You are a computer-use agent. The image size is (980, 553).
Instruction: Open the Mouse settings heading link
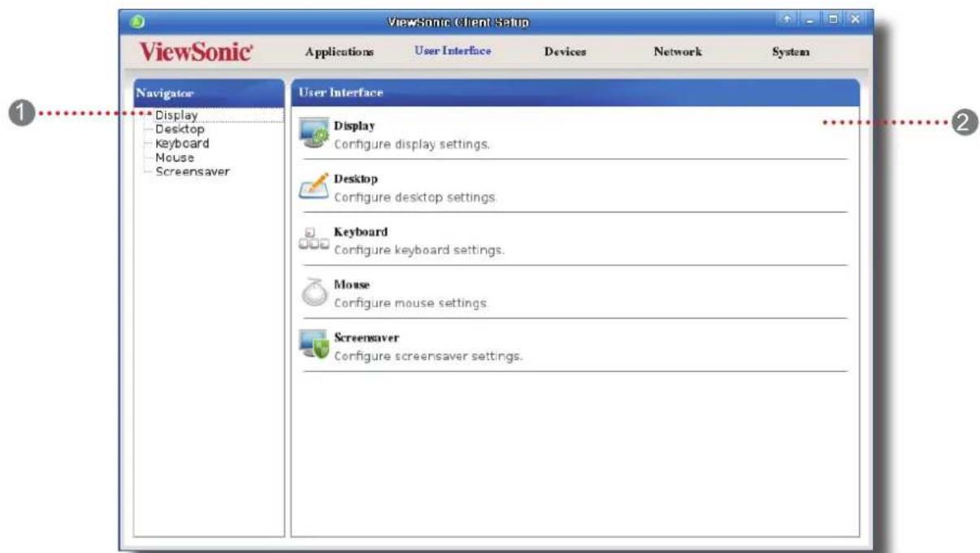pyautogui.click(x=352, y=286)
